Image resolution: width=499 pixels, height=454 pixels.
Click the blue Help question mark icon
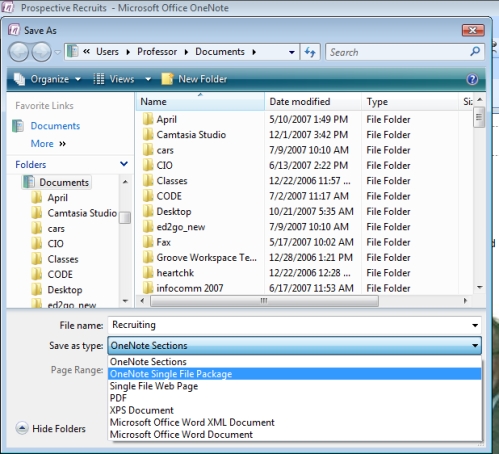pyautogui.click(x=472, y=79)
